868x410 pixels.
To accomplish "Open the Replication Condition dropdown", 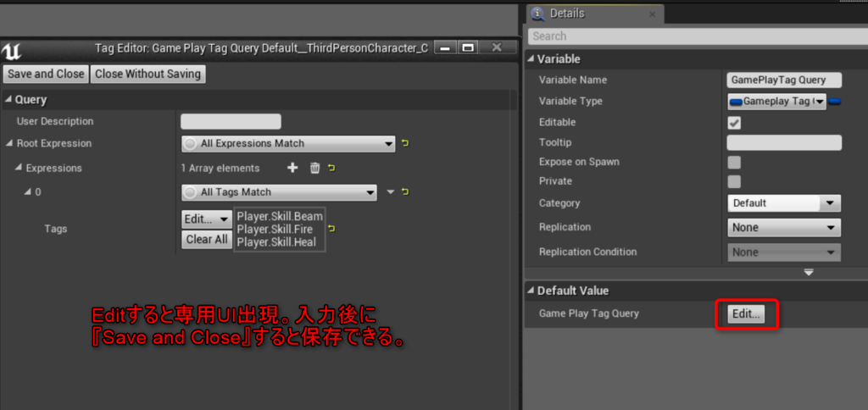I will [784, 252].
